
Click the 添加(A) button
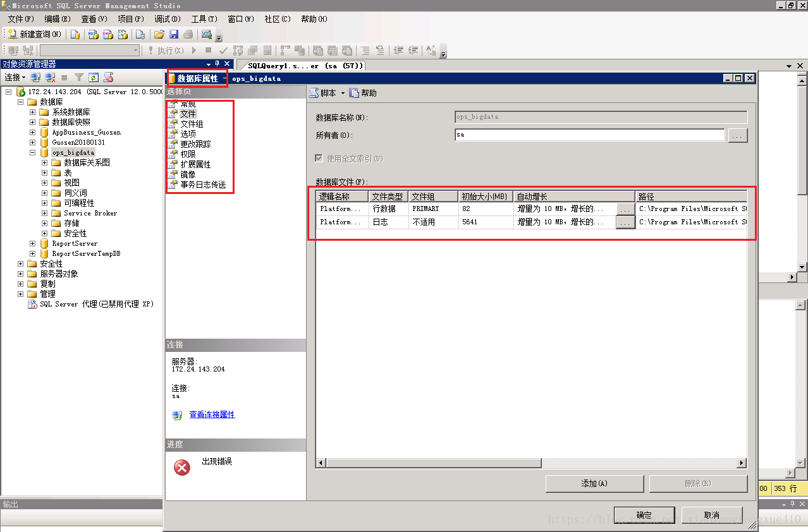[x=594, y=483]
